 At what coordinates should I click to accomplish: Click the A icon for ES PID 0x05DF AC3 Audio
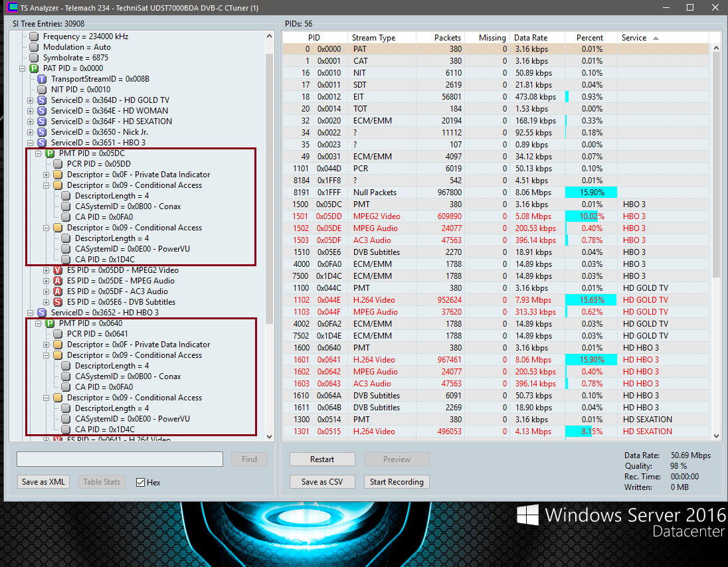click(x=58, y=291)
